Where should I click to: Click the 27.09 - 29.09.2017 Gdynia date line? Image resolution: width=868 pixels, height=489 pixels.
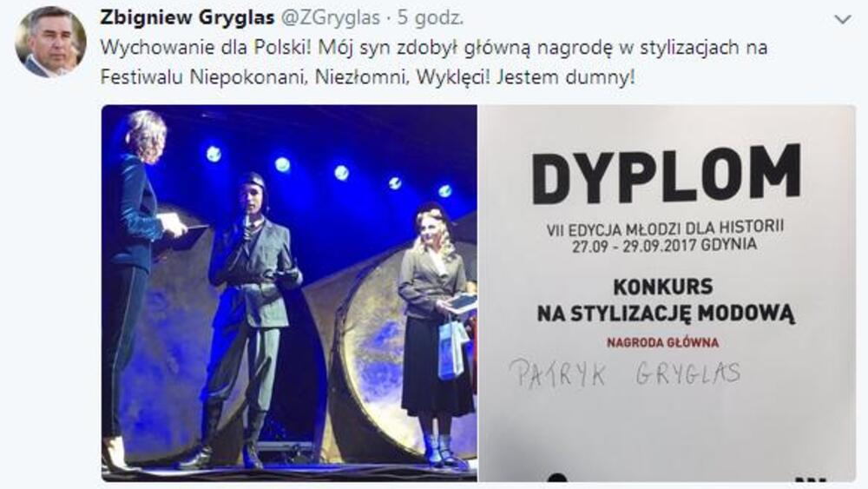tap(665, 245)
